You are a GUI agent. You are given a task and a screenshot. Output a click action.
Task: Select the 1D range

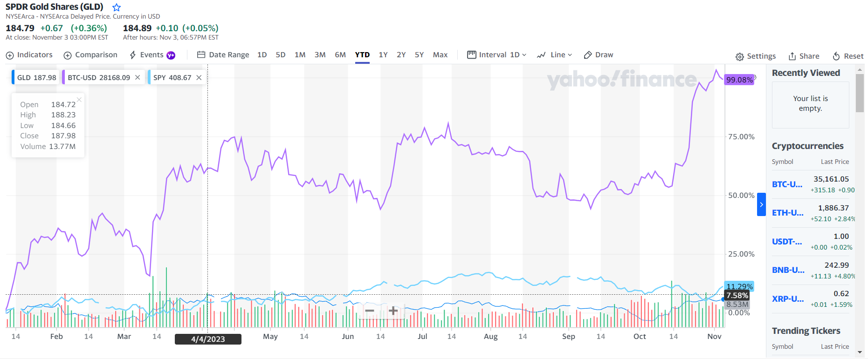click(262, 55)
